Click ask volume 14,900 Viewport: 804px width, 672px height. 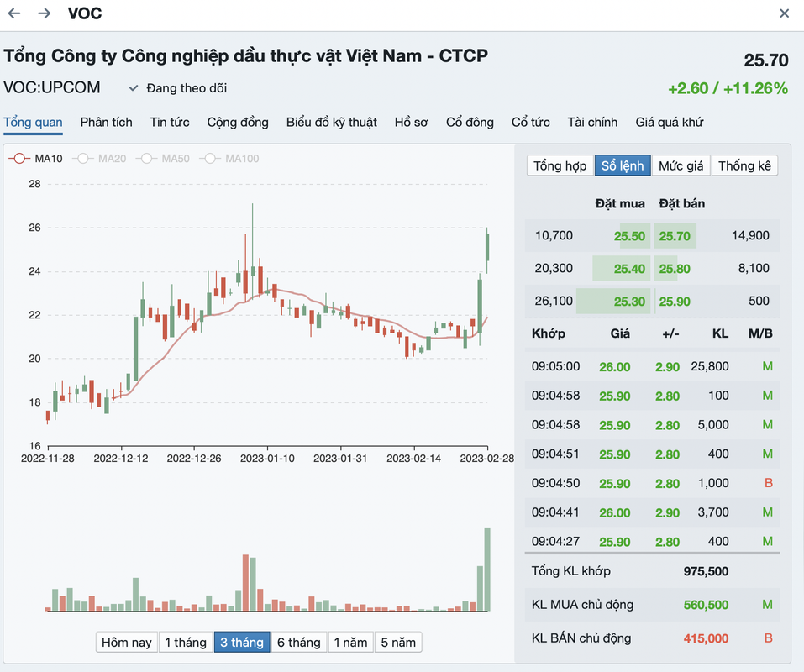pos(750,236)
